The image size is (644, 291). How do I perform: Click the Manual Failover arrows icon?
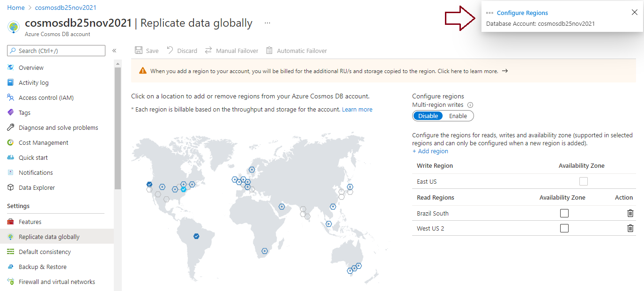(208, 51)
